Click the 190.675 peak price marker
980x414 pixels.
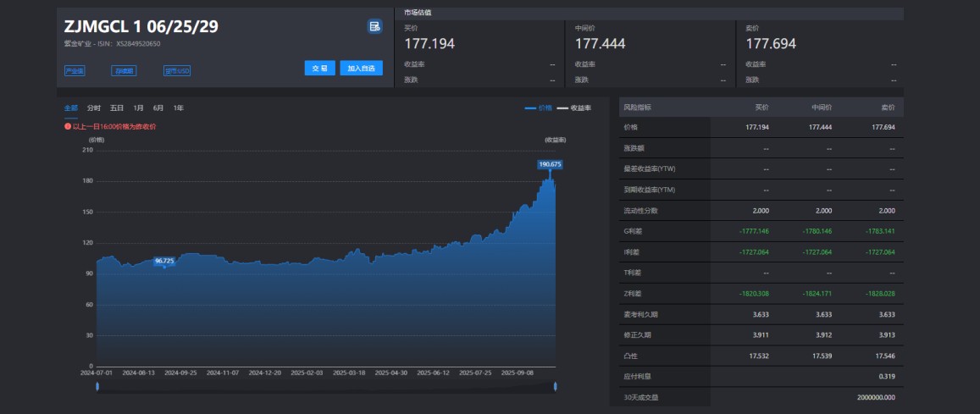[x=551, y=163]
